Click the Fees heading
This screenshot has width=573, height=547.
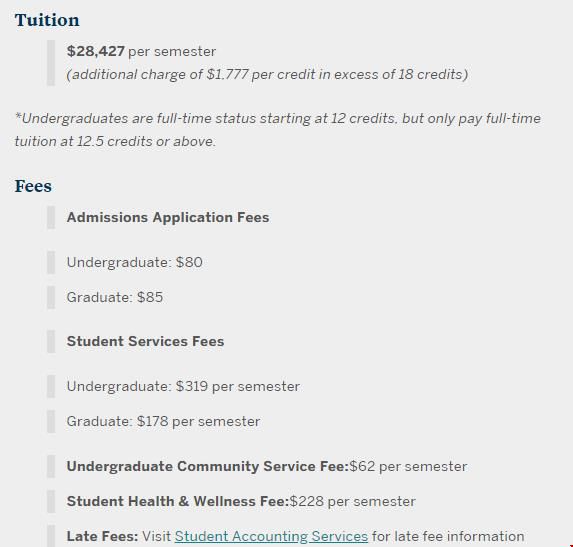pos(33,186)
